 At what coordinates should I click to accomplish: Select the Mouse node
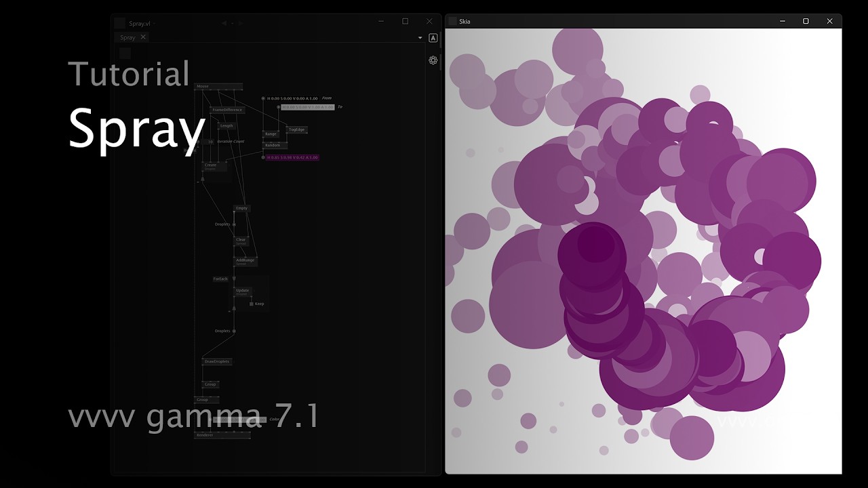pyautogui.click(x=218, y=87)
